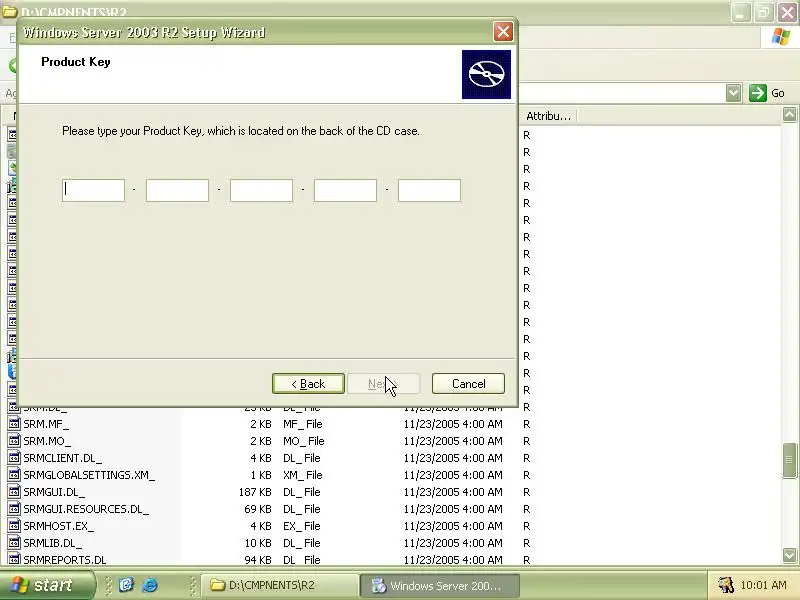Select the SRMREPORTS.DL_ file icon
This screenshot has width=800, height=600.
(x=14, y=560)
